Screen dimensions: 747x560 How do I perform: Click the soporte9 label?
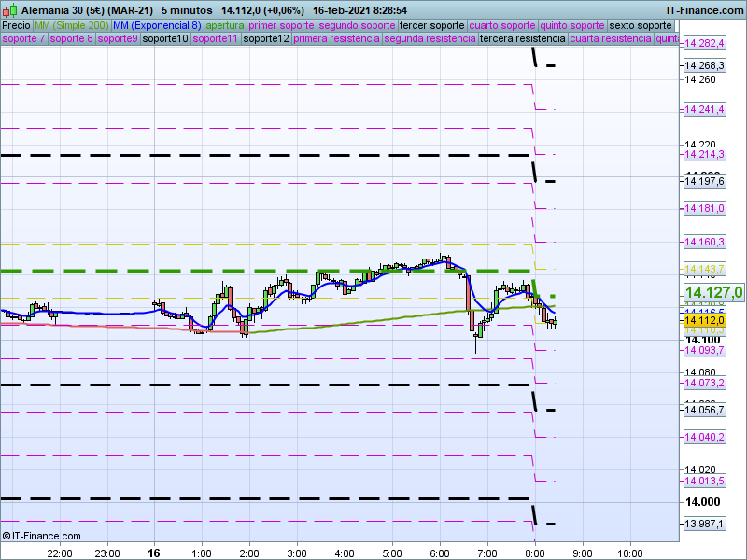(x=118, y=38)
